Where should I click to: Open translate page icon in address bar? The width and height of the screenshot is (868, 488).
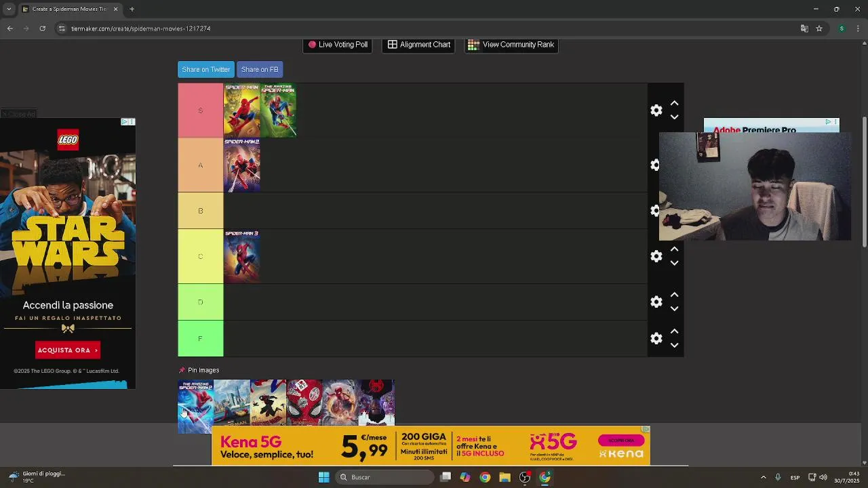pyautogui.click(x=804, y=28)
